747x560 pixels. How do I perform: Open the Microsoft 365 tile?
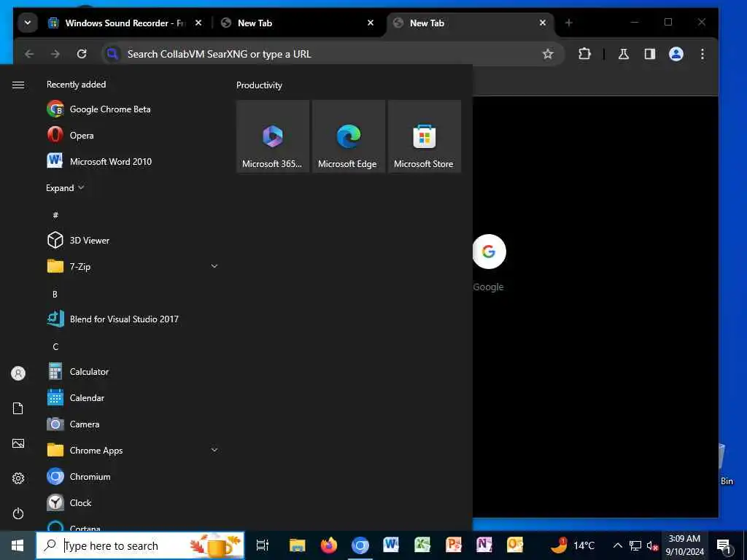[273, 136]
